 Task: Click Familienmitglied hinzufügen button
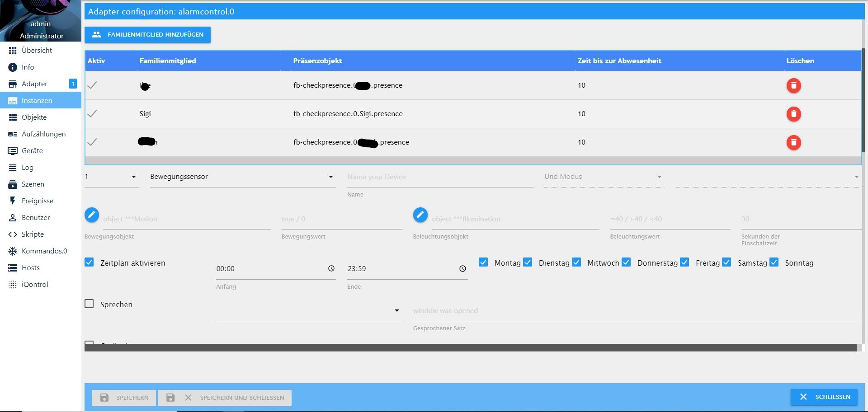point(147,35)
